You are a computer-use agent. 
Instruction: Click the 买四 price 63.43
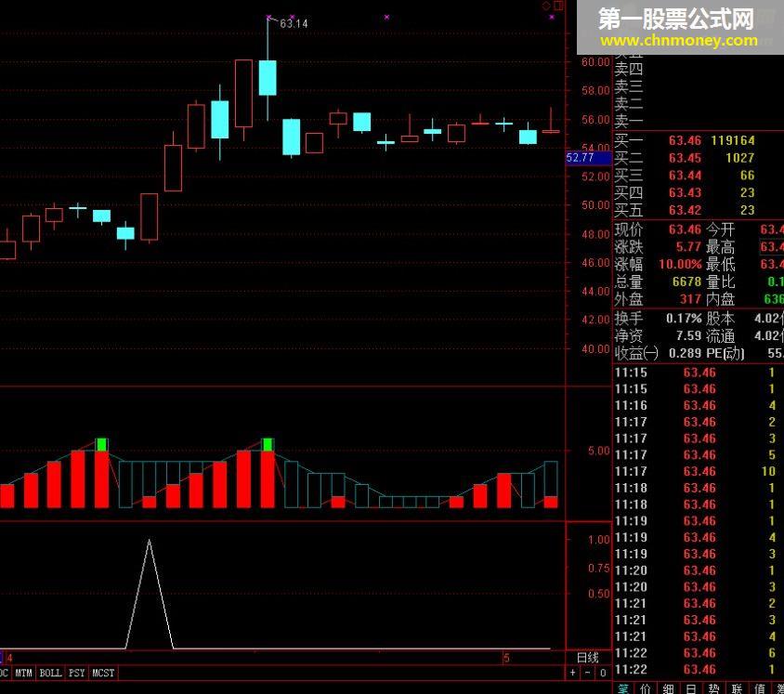[686, 193]
